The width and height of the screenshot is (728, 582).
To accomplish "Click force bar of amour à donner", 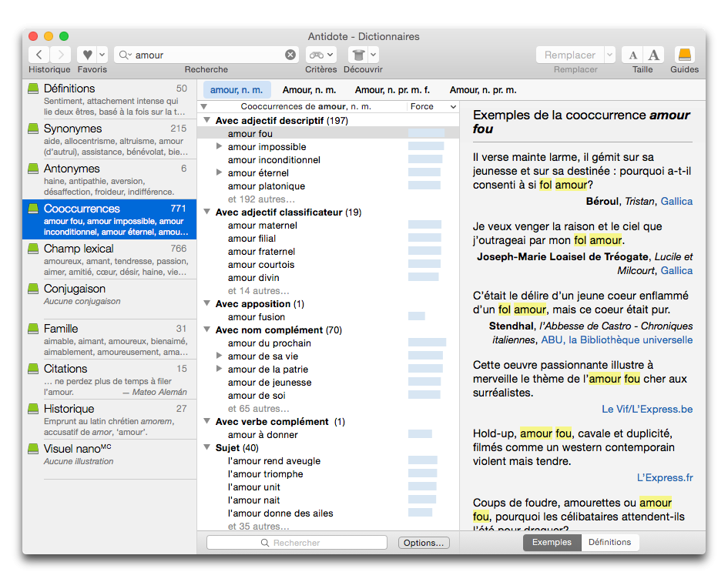I will click(x=420, y=434).
